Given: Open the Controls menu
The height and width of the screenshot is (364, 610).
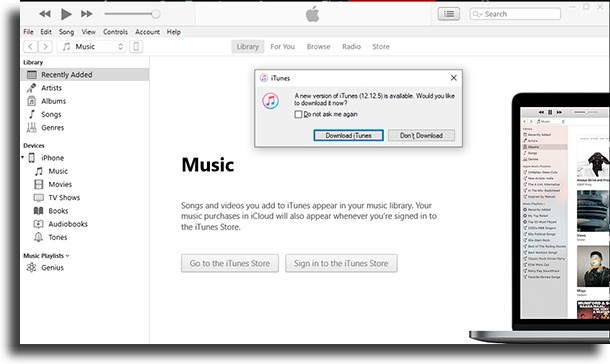Looking at the screenshot, I should point(115,32).
